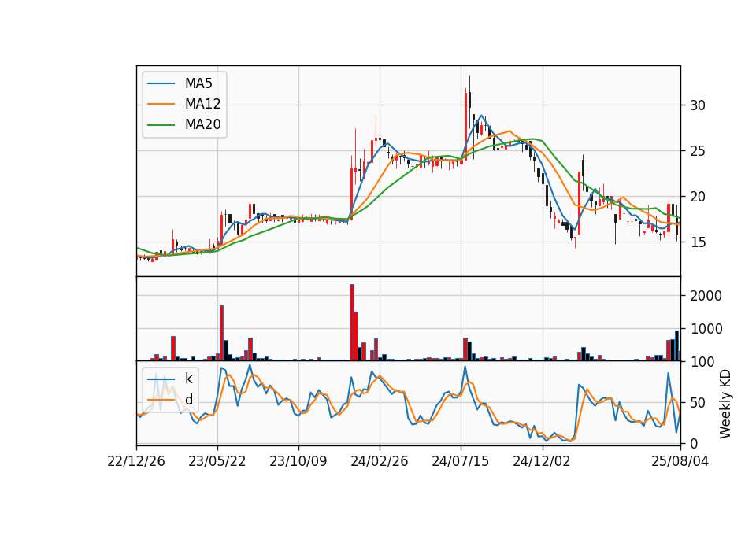Viewport: 756px width, 543px height.
Task: Click the price axis value 20
Action: (698, 197)
